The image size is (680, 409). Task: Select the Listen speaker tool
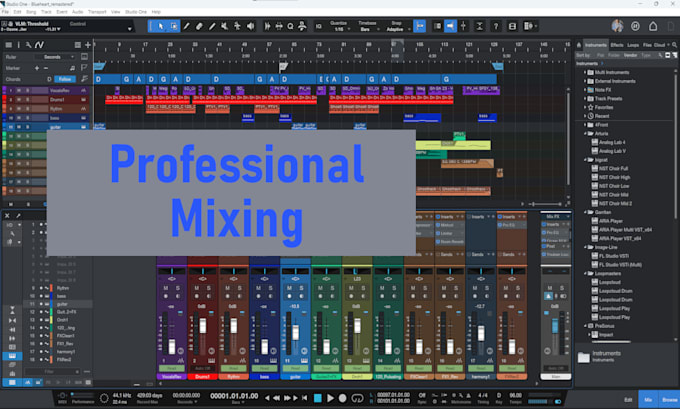[x=251, y=26]
